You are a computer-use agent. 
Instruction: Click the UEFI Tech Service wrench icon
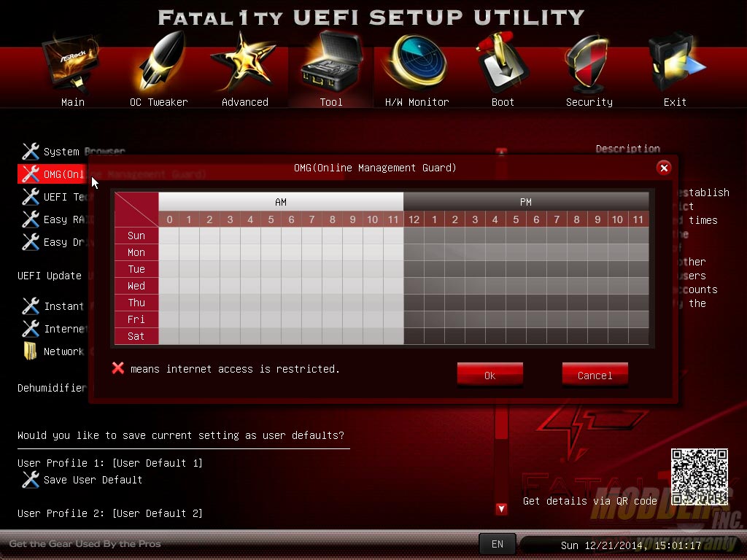click(31, 197)
